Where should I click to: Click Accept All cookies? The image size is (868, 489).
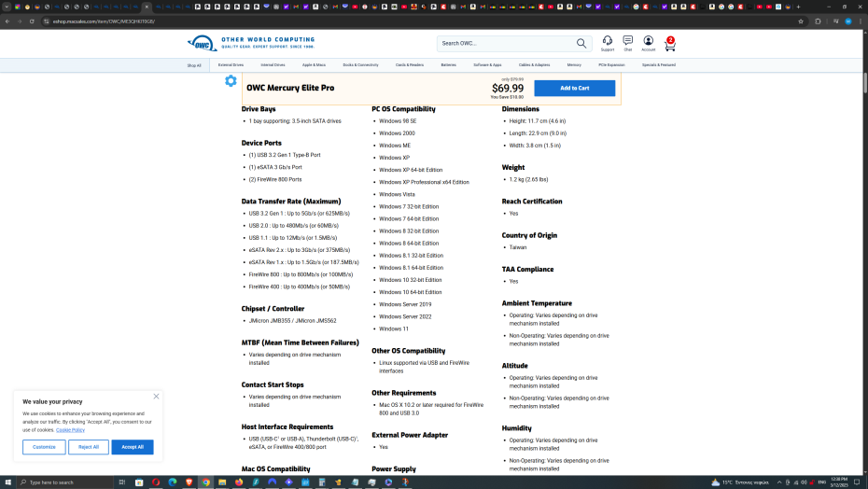pos(133,447)
